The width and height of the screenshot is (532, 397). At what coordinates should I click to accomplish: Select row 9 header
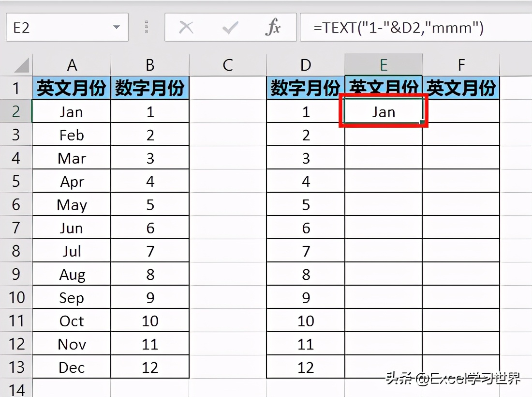click(x=16, y=274)
